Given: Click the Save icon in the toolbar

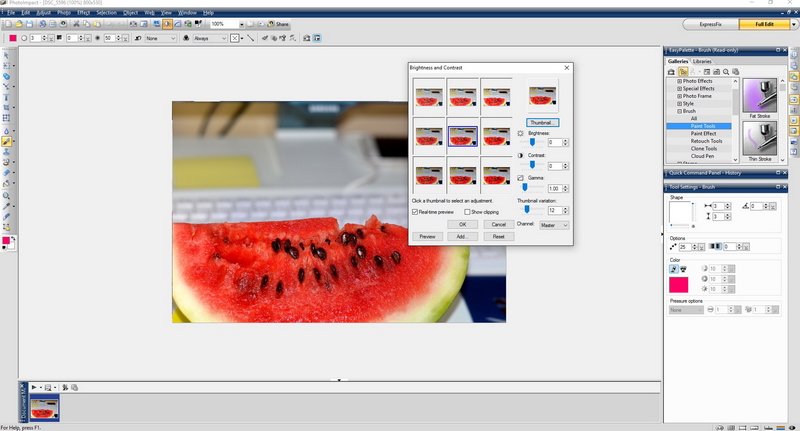Looking at the screenshot, I should [30, 23].
